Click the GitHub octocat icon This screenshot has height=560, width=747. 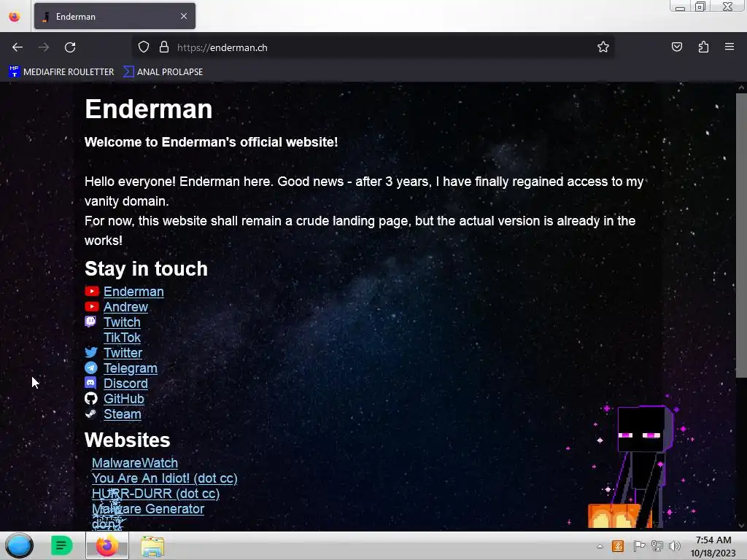point(91,399)
